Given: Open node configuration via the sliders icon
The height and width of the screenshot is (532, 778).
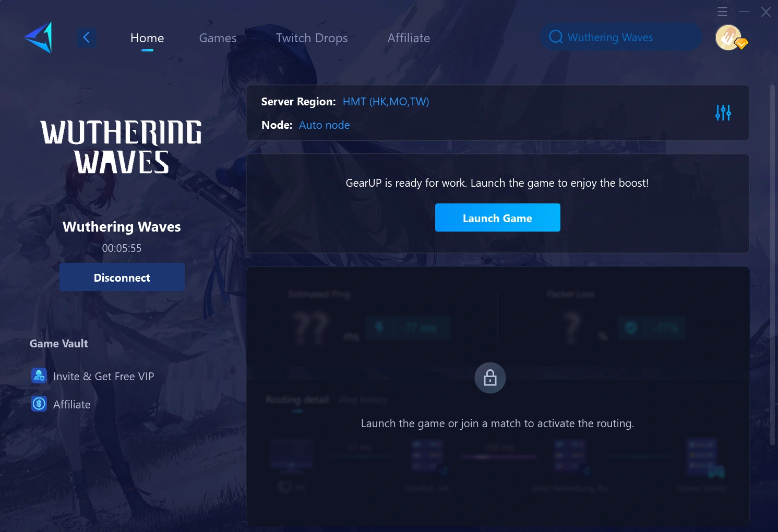Looking at the screenshot, I should click(723, 112).
